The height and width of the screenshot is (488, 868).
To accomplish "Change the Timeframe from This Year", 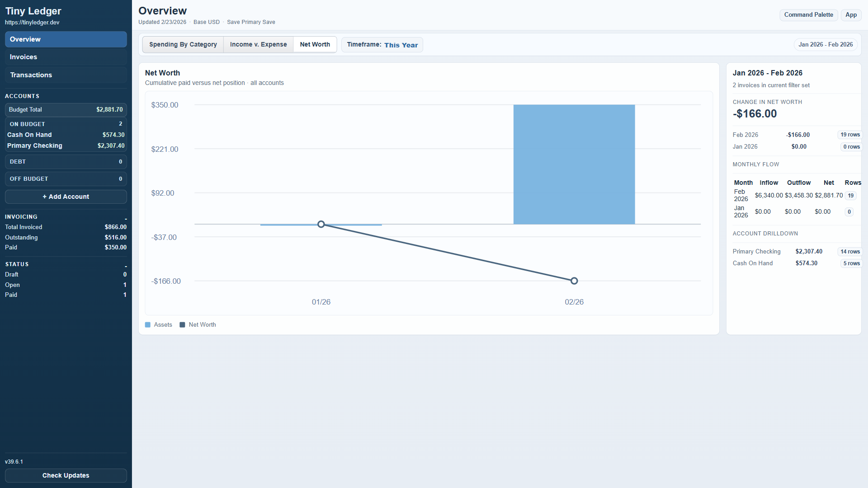I will click(401, 45).
